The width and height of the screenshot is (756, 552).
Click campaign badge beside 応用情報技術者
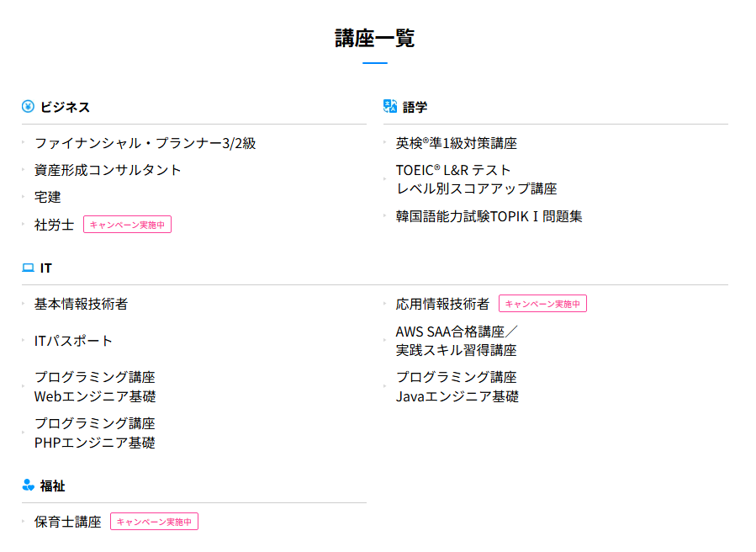[x=543, y=304]
